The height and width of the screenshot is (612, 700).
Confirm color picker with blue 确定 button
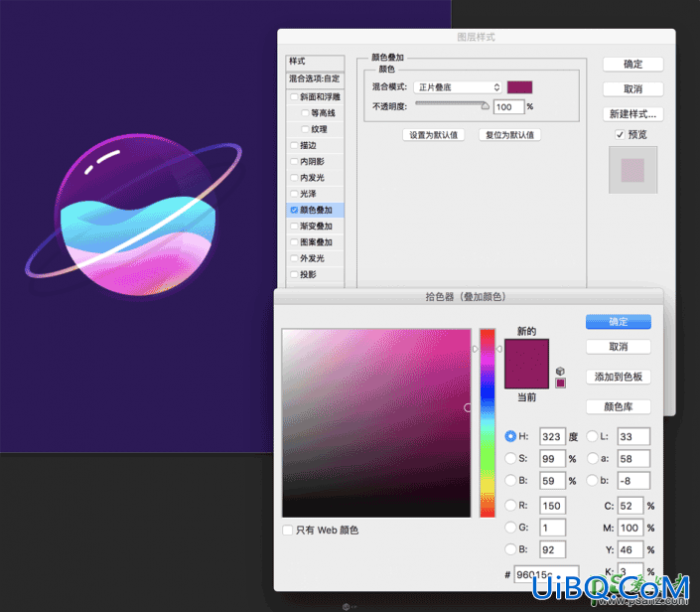[x=619, y=322]
